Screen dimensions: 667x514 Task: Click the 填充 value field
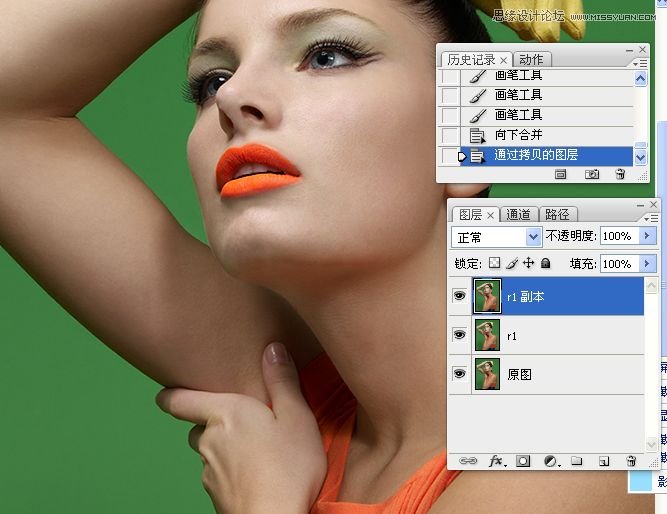[620, 264]
